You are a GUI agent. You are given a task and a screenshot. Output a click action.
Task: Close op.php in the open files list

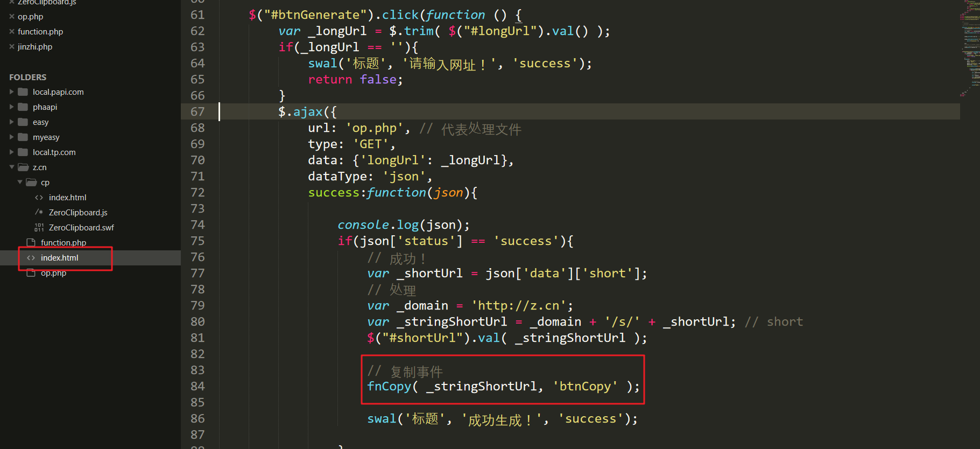[x=12, y=17]
